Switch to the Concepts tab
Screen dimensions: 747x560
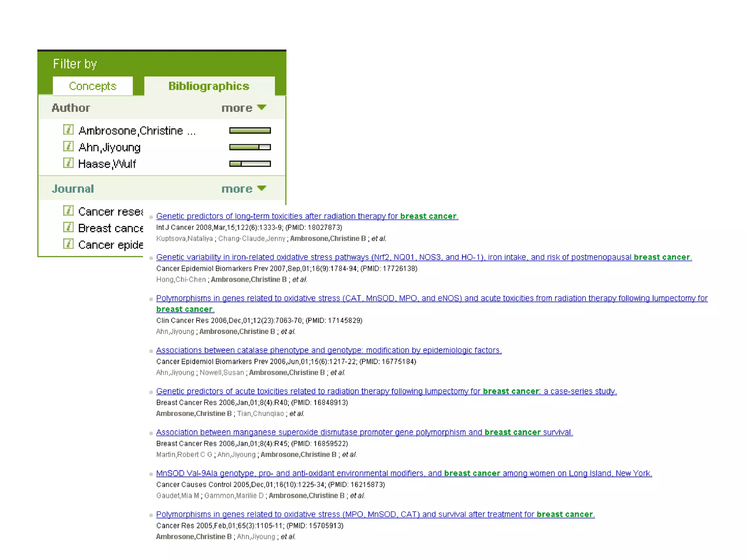point(93,86)
